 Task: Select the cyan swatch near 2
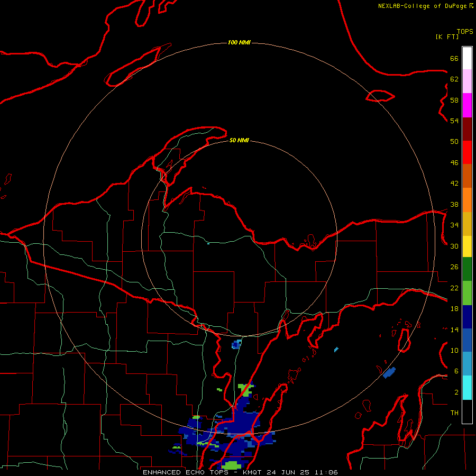click(x=467, y=388)
